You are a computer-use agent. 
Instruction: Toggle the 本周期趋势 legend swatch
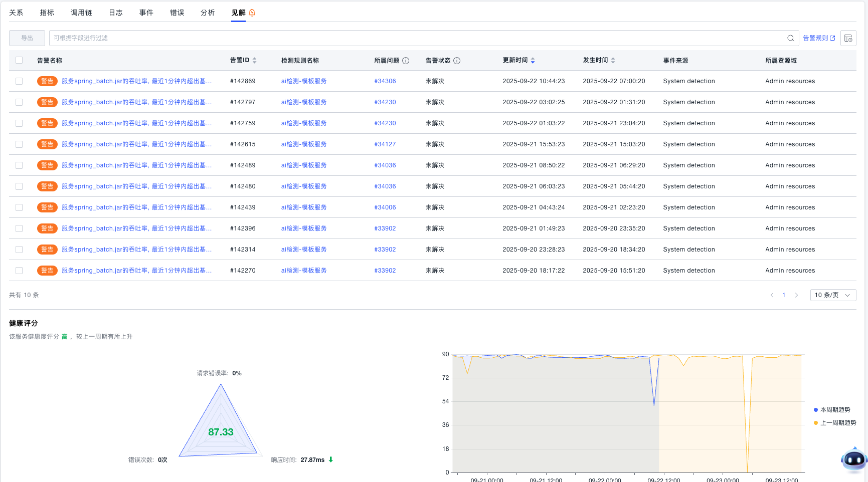[816, 410]
